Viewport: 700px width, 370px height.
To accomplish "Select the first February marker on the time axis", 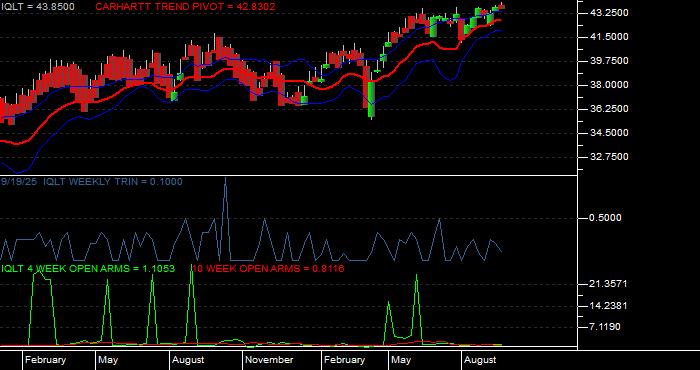I will pos(45,360).
